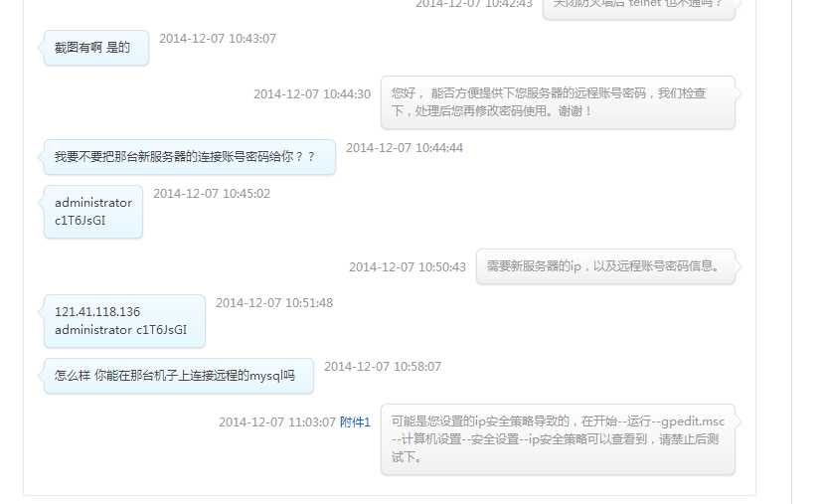Click the partially visible telnet message at top
Viewport: 823px width, 504px height.
pos(639,8)
